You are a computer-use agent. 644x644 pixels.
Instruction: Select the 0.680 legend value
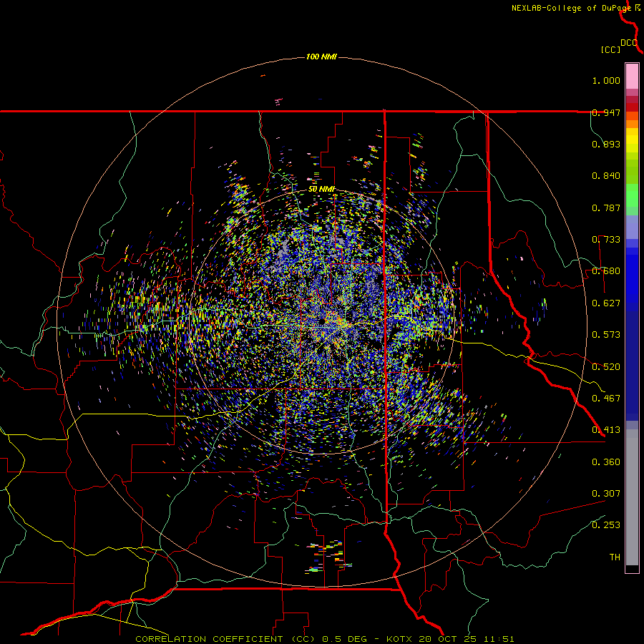pyautogui.click(x=606, y=271)
